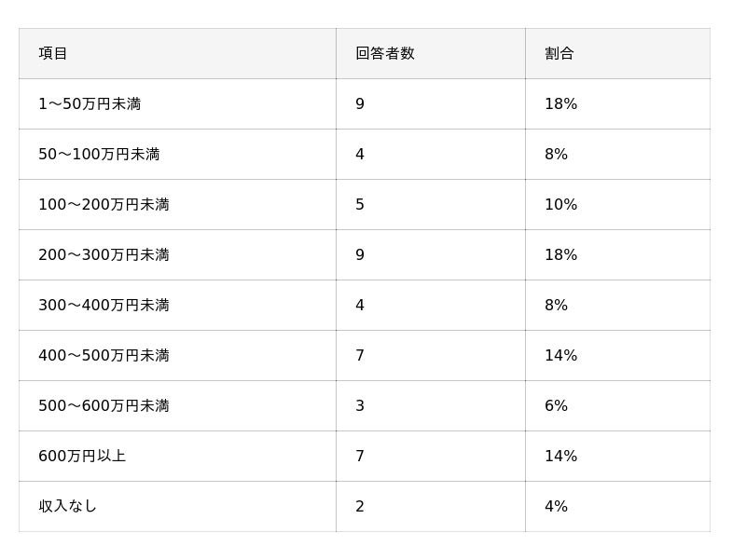Click respondent count 3 in 500～600万円未満 row
746x560 pixels.
coord(360,406)
